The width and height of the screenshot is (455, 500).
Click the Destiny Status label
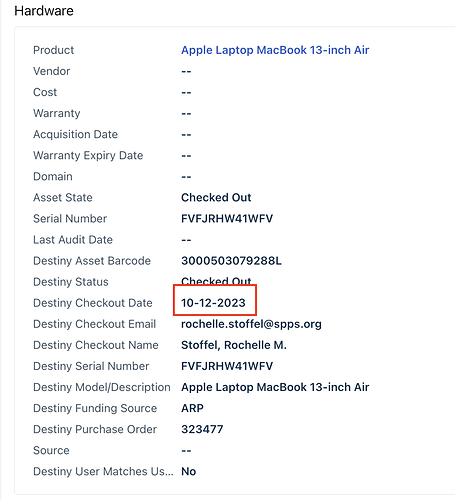[71, 282]
